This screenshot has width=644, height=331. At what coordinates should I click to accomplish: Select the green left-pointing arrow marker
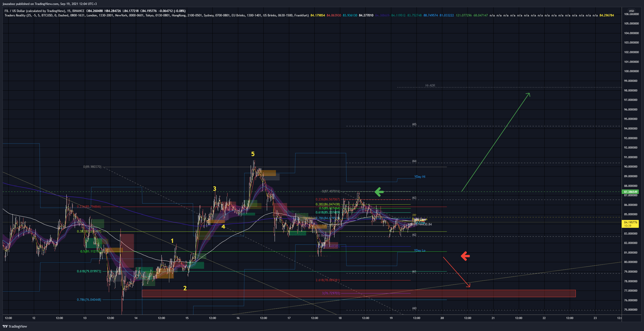click(379, 192)
